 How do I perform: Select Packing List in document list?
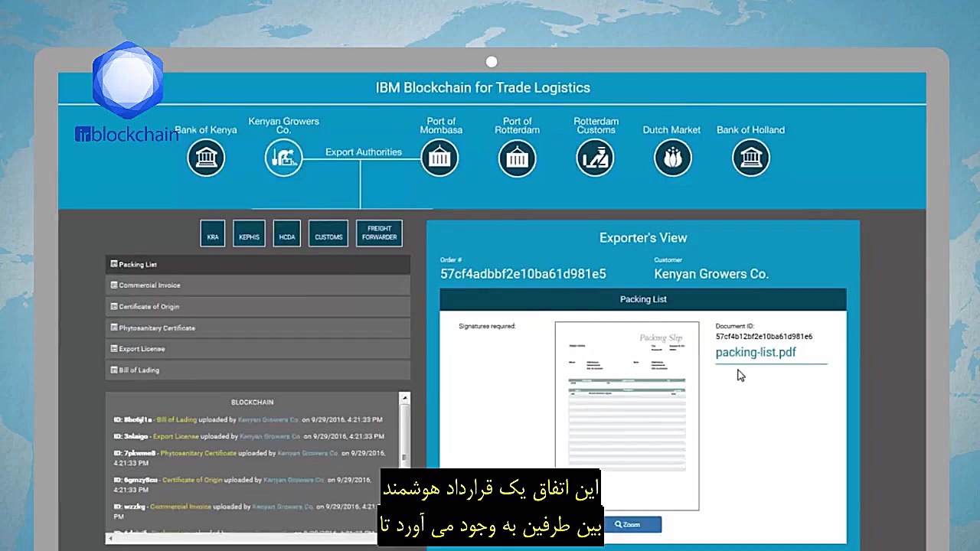pos(258,264)
